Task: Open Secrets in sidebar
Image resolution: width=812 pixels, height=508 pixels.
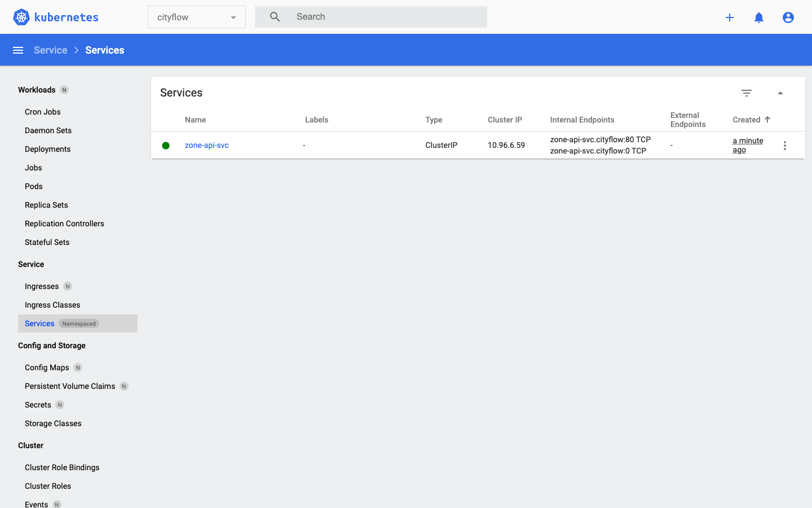Action: click(x=38, y=405)
